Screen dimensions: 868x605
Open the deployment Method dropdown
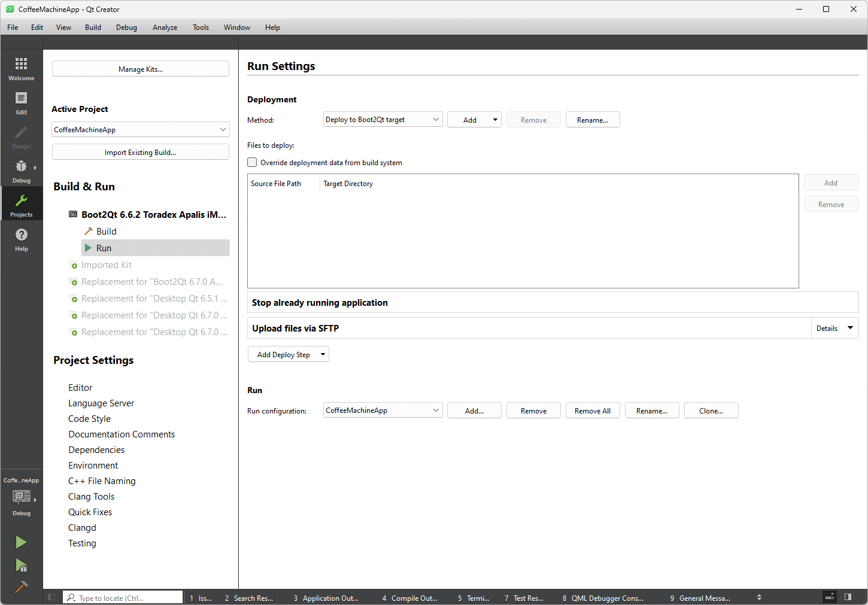pyautogui.click(x=383, y=120)
